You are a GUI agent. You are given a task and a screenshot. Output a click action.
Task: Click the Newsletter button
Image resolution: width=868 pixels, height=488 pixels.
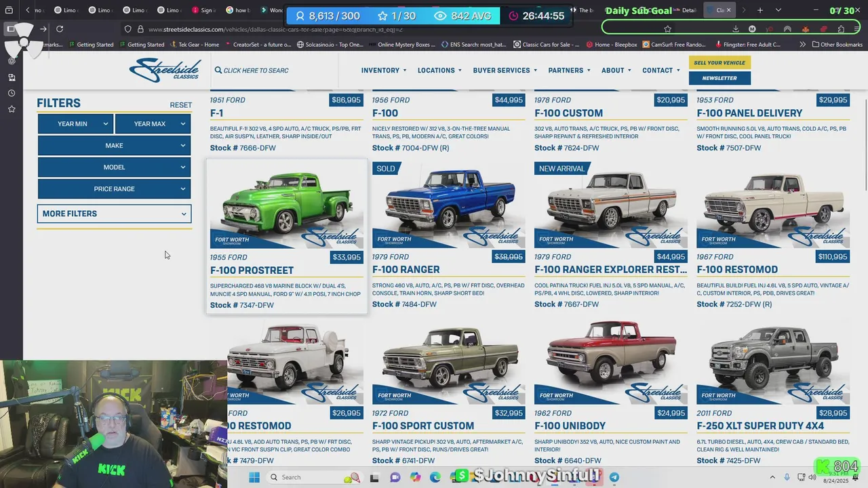(x=719, y=78)
